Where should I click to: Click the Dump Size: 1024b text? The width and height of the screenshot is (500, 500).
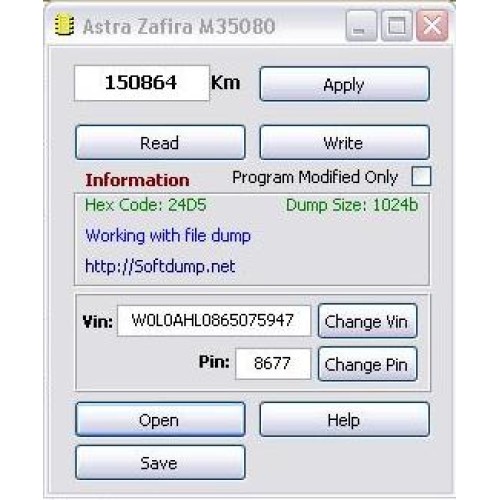pos(352,205)
